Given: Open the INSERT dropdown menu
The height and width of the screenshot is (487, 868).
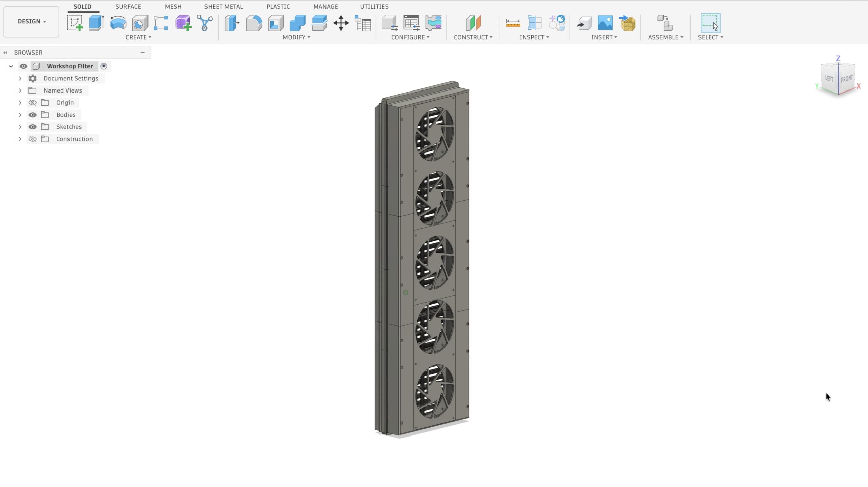Looking at the screenshot, I should click(x=604, y=37).
